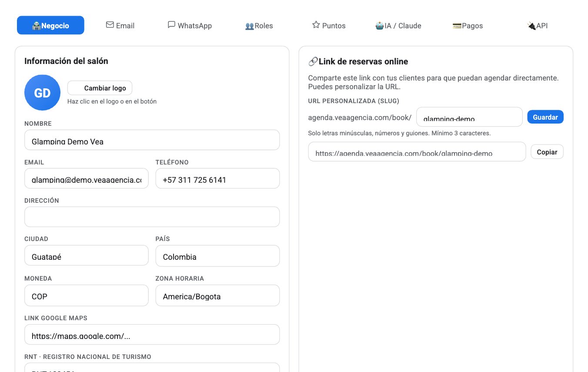Click the Cambiar logo button
This screenshot has width=588, height=372.
[100, 88]
